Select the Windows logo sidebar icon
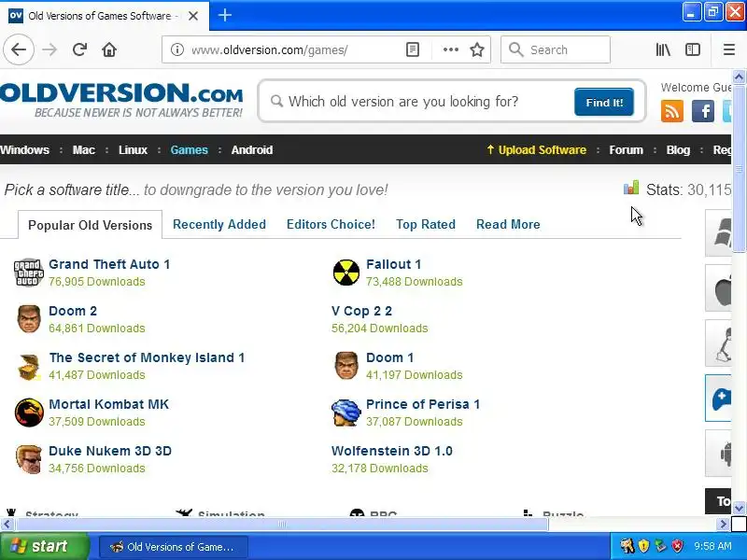The width and height of the screenshot is (747, 560). [x=719, y=232]
